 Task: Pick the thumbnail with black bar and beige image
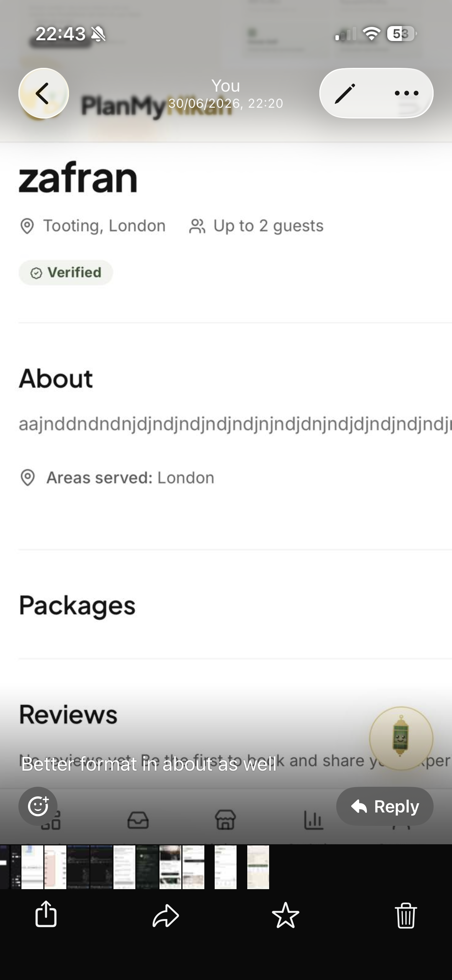pos(193,867)
